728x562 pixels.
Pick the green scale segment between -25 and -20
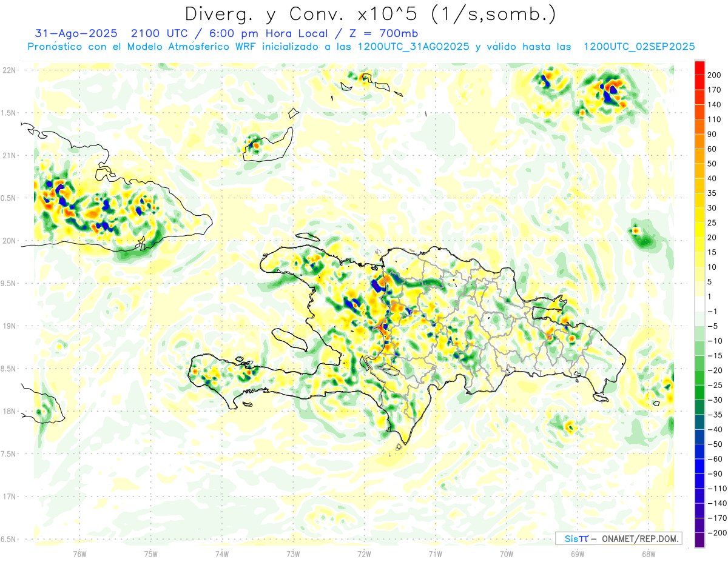[699, 378]
